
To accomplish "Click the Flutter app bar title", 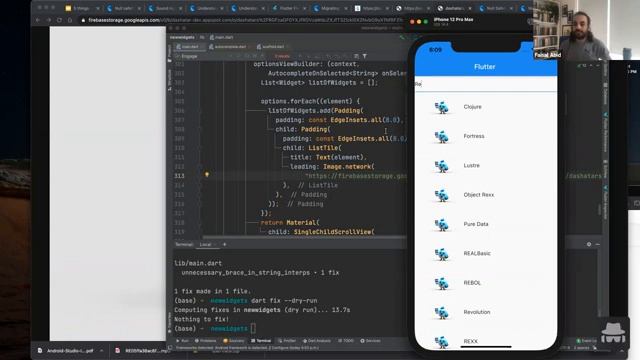I will 484,67.
